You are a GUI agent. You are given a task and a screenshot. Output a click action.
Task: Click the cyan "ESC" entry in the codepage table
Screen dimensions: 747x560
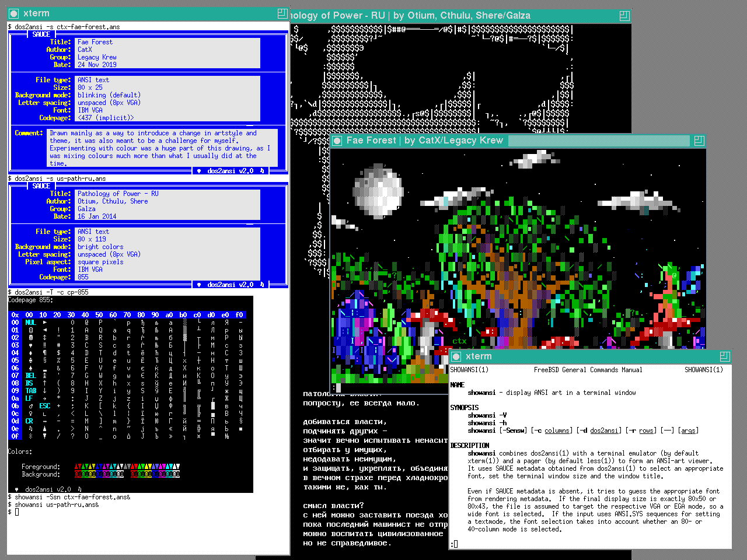coord(44,406)
